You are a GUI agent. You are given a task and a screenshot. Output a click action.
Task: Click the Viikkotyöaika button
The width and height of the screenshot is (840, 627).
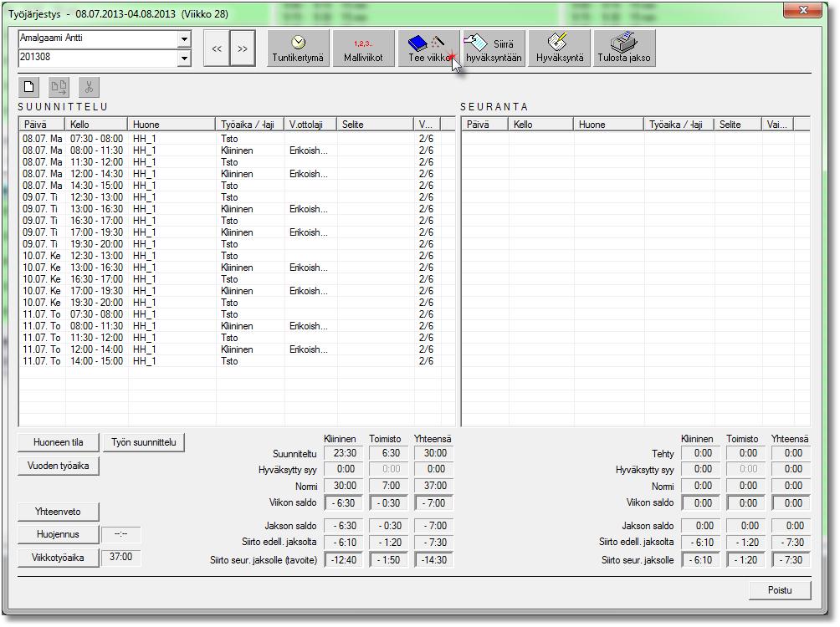coord(59,558)
